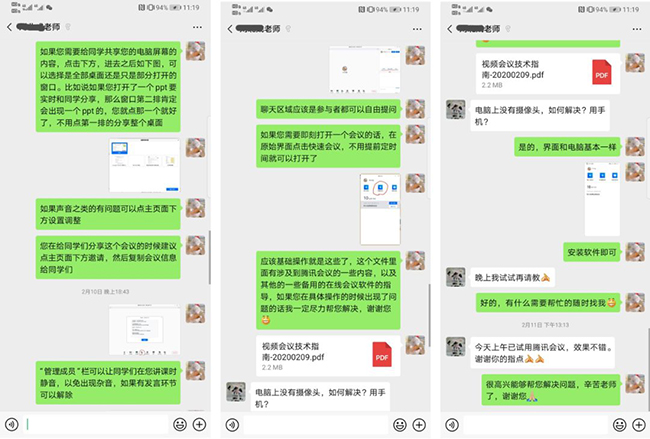Open the emoji picker in the right chat
The image size is (650, 439).
click(x=619, y=425)
